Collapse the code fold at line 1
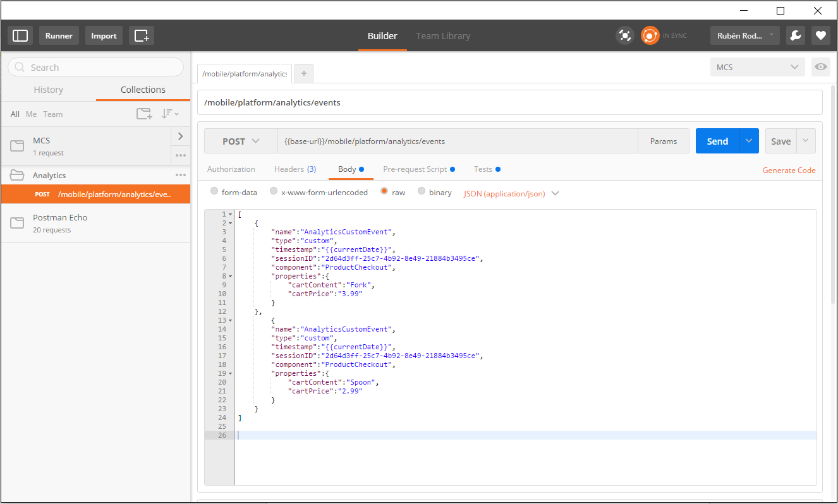 coord(231,214)
